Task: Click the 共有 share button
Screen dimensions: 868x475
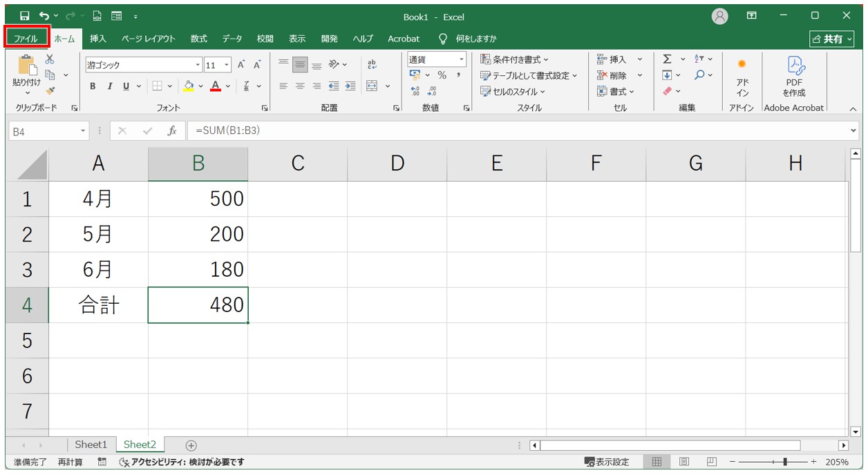Action: tap(832, 39)
